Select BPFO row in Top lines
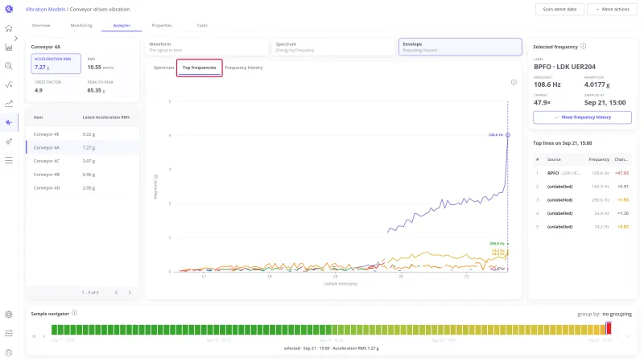 click(x=582, y=173)
